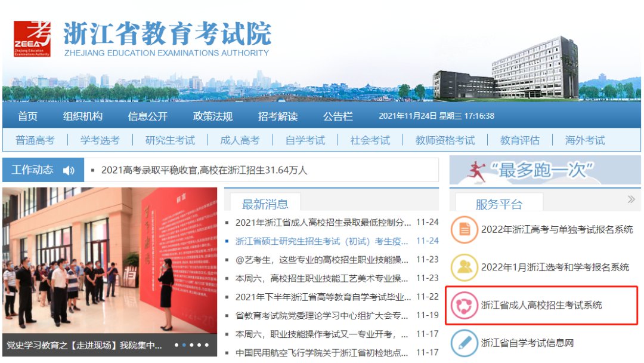Click the 2021高考录取平稳收官 headline

click(204, 171)
